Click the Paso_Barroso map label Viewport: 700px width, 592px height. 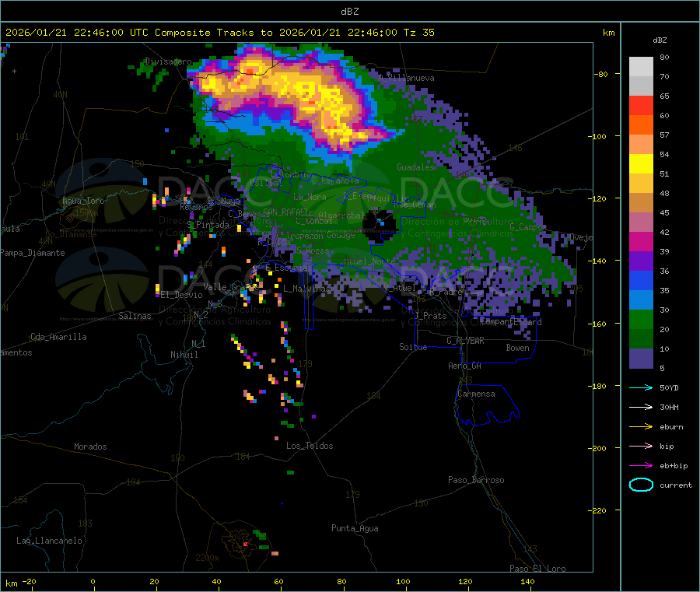pyautogui.click(x=476, y=480)
